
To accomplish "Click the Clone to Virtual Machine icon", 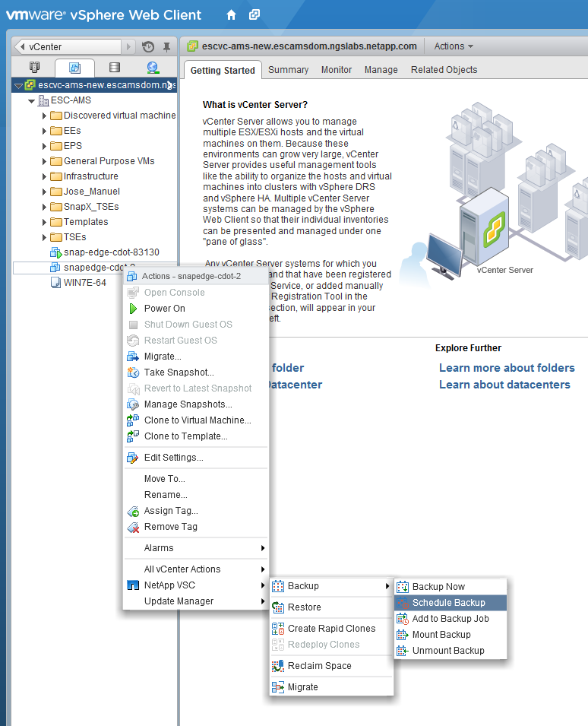I will 133,420.
